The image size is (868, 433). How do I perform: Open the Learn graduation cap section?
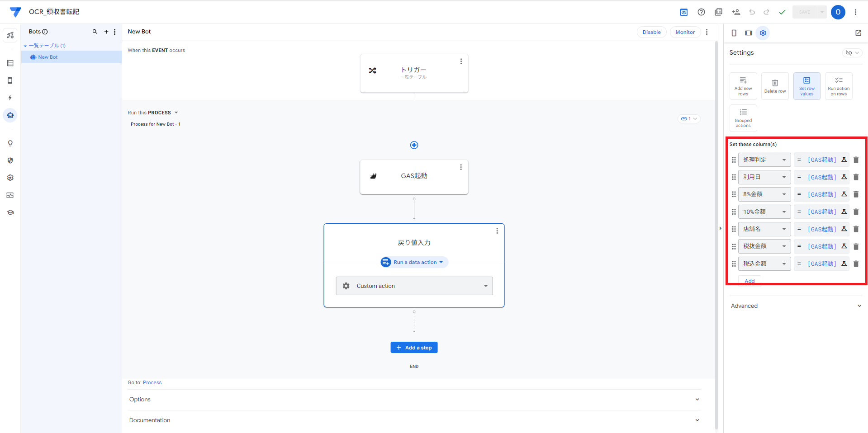point(10,212)
